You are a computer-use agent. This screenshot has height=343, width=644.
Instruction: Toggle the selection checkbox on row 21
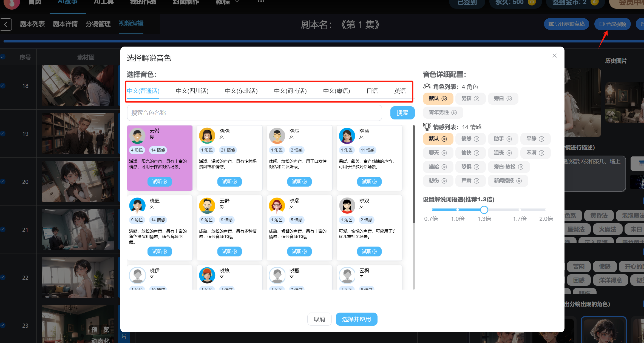[x=3, y=230]
